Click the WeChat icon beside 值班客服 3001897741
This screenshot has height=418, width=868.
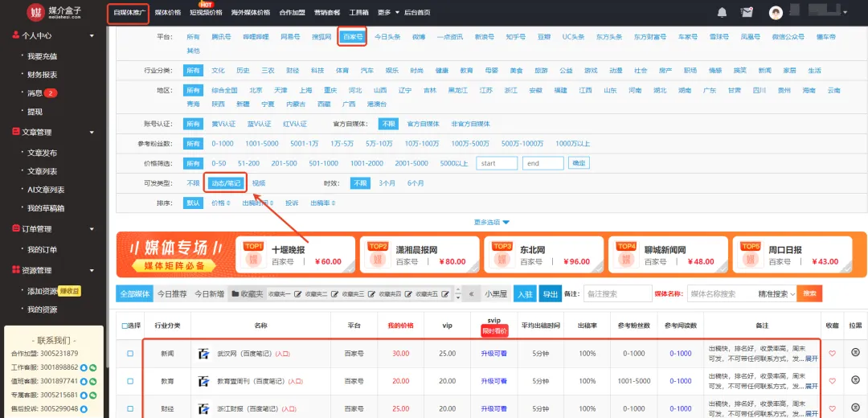[x=93, y=382]
